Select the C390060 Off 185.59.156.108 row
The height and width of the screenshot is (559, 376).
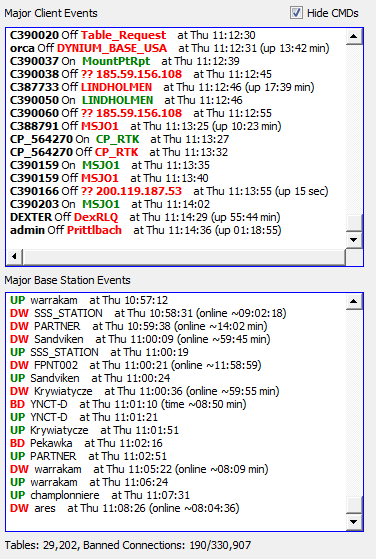coord(141,113)
